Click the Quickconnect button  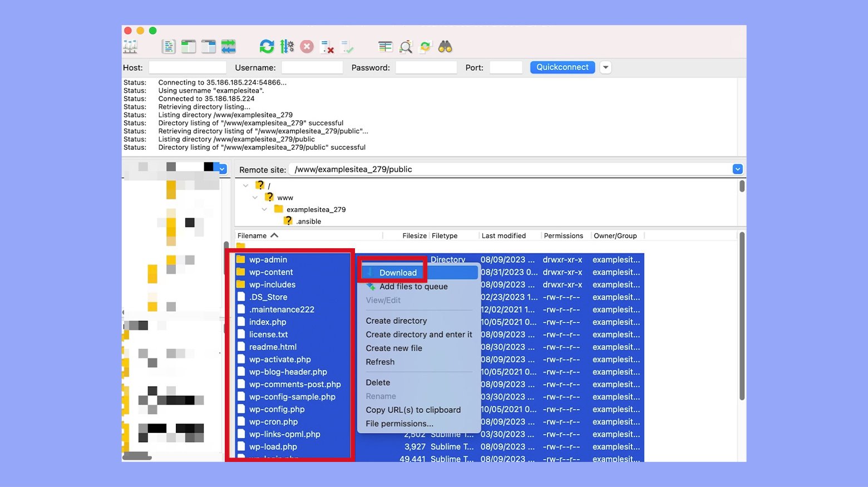tap(562, 67)
